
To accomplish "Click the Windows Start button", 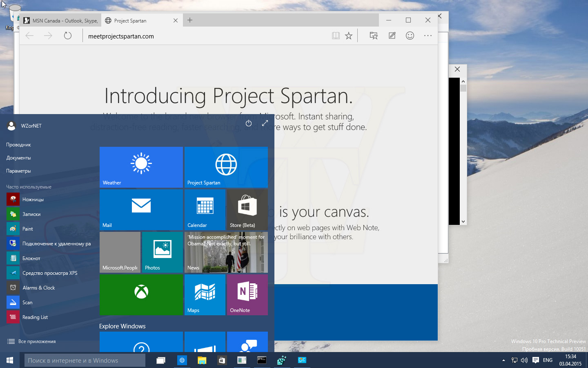I will pos(10,360).
